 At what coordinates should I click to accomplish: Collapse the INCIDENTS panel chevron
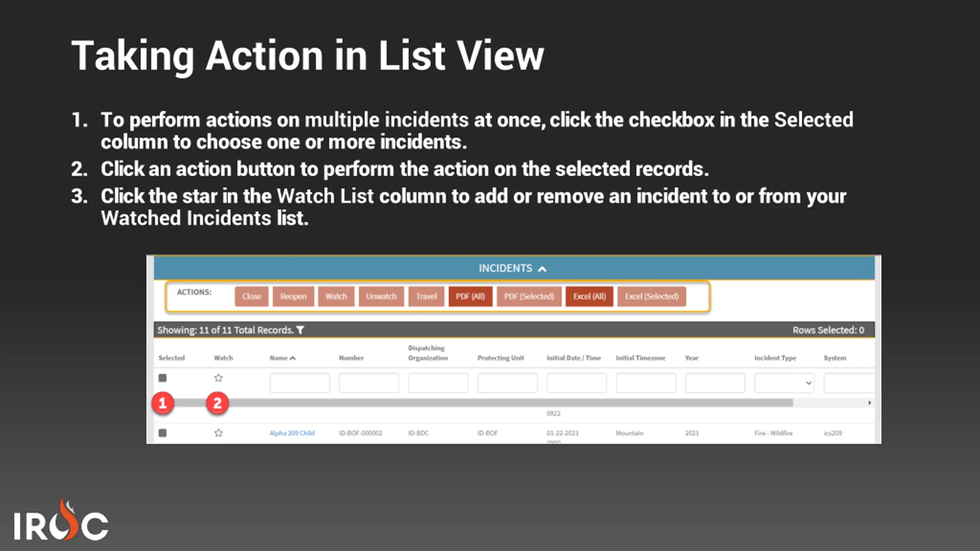pyautogui.click(x=542, y=269)
